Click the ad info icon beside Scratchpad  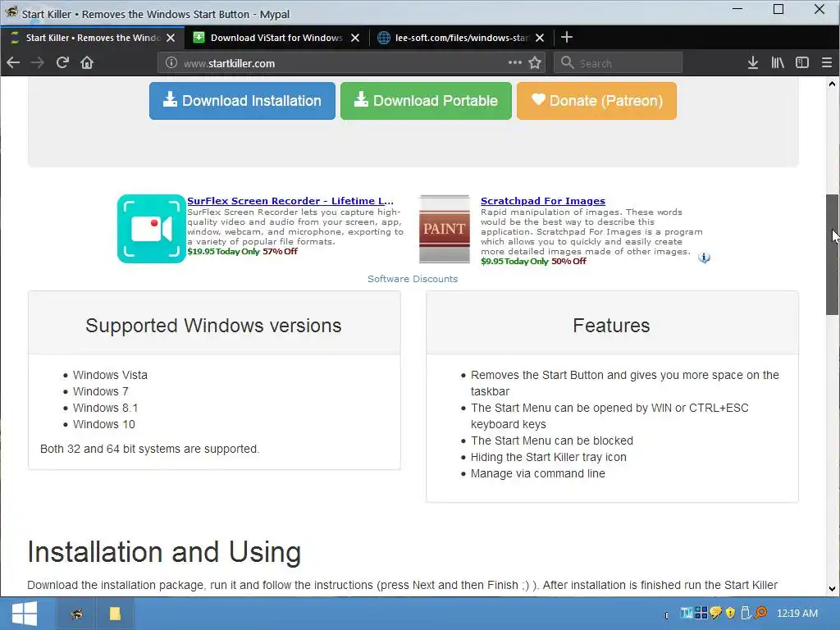(704, 258)
